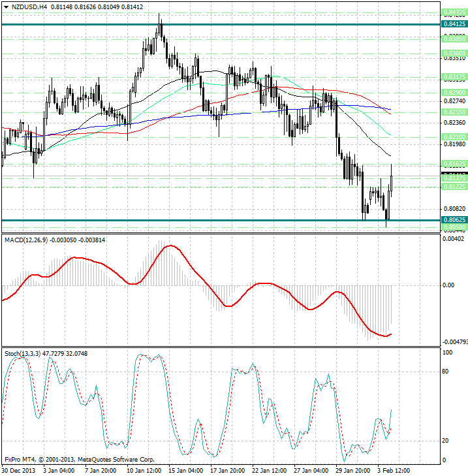Click the 100 level on Stochastic scale
The height and width of the screenshot is (476, 468).
click(448, 353)
